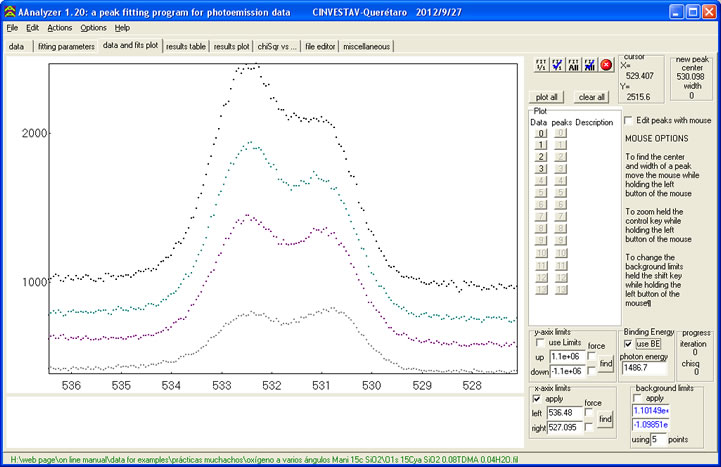Enable use Limits for y-axis
The width and height of the screenshot is (721, 467).
[x=541, y=342]
